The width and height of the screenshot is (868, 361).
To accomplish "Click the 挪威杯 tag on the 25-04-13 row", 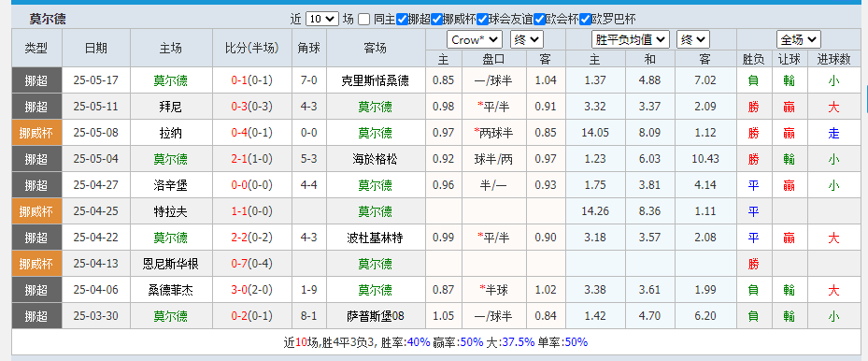I will [x=36, y=264].
